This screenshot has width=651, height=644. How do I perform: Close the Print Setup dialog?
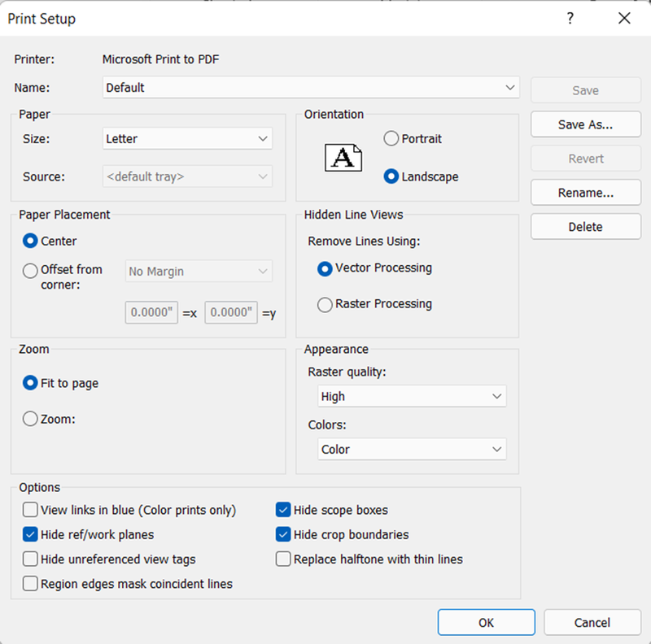click(x=624, y=18)
